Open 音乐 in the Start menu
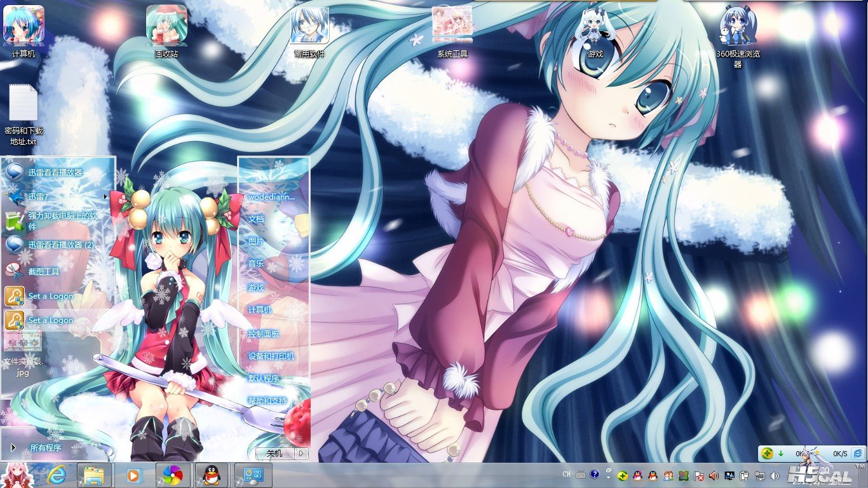868x488 pixels. (256, 264)
